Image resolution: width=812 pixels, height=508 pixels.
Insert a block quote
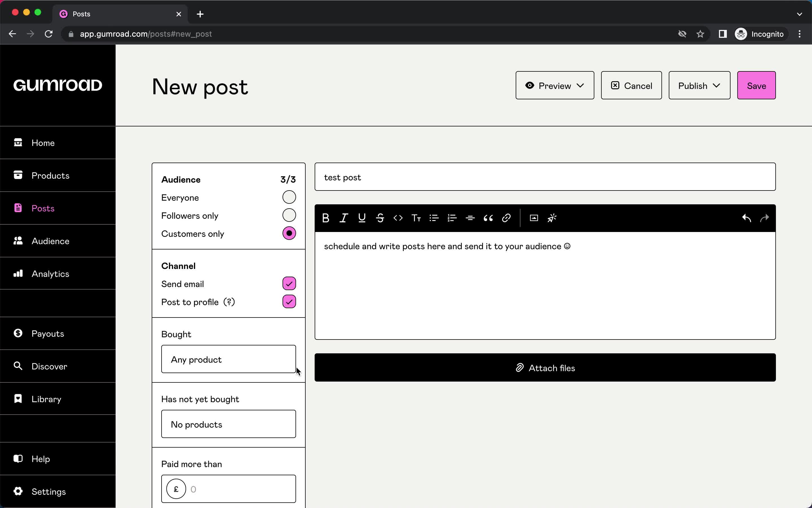pyautogui.click(x=488, y=218)
